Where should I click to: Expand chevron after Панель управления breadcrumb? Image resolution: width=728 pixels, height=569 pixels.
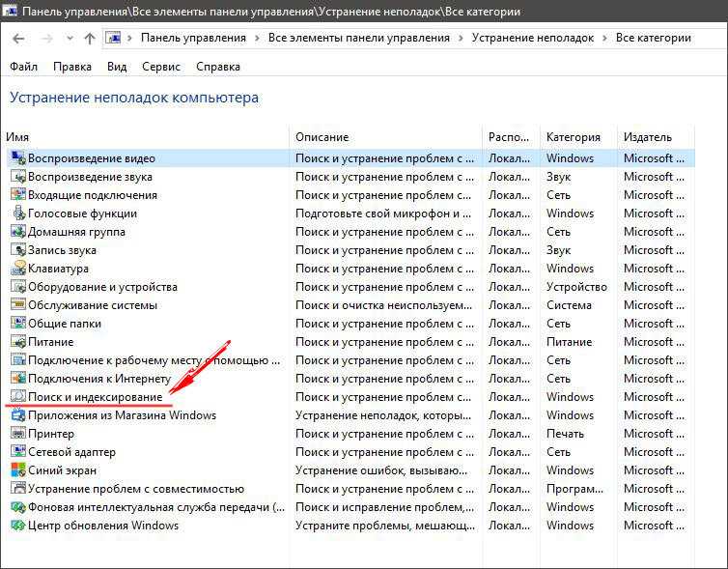257,38
